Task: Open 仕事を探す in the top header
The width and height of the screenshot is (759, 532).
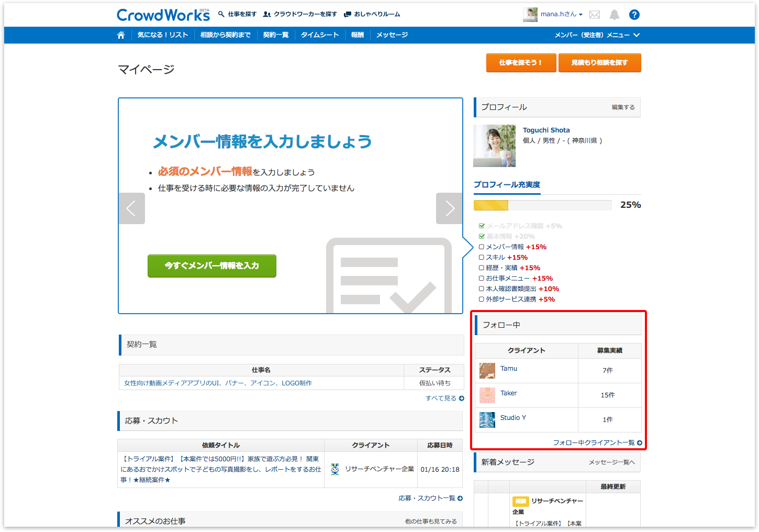Action: (x=238, y=14)
